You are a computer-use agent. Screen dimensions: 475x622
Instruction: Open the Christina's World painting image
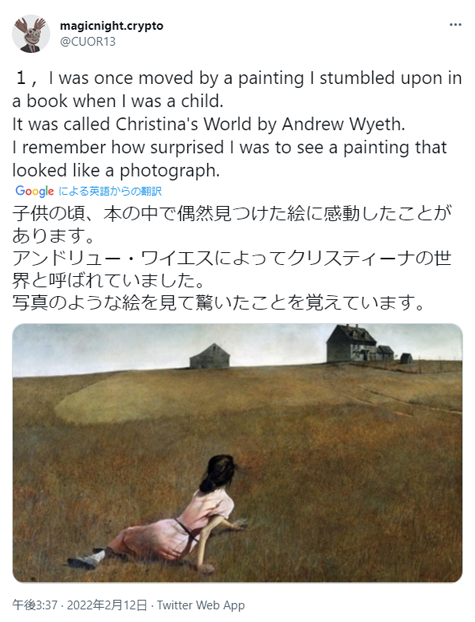coord(237,453)
